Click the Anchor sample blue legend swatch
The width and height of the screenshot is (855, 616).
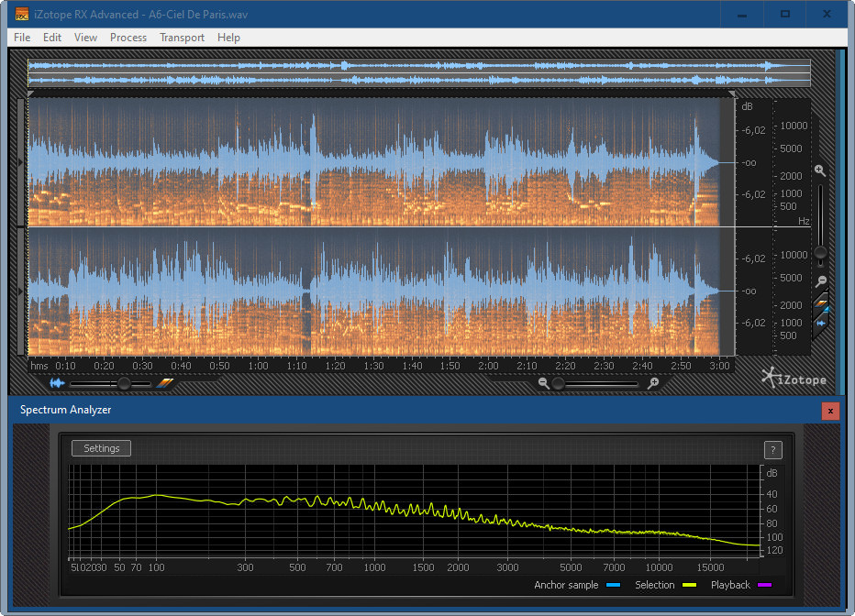[614, 585]
